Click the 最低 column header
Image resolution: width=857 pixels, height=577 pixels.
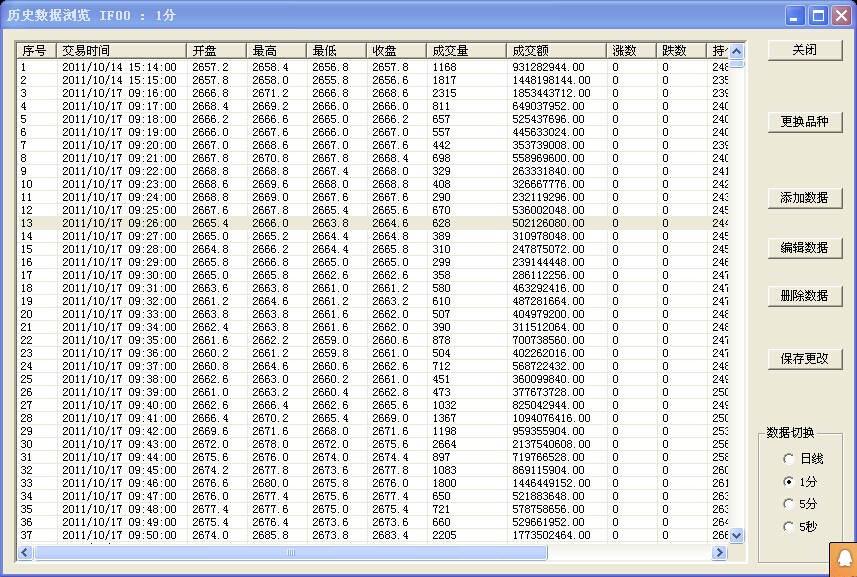point(336,51)
